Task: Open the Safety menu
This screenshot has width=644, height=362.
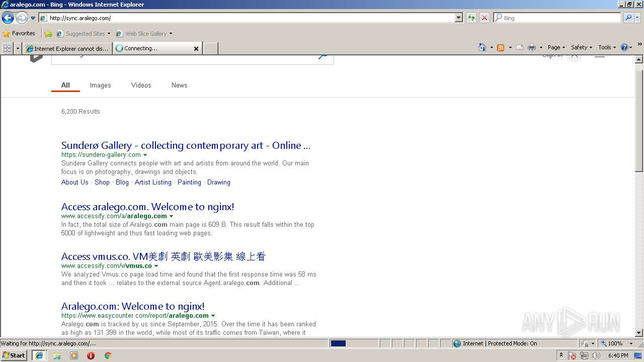Action: pyautogui.click(x=581, y=47)
